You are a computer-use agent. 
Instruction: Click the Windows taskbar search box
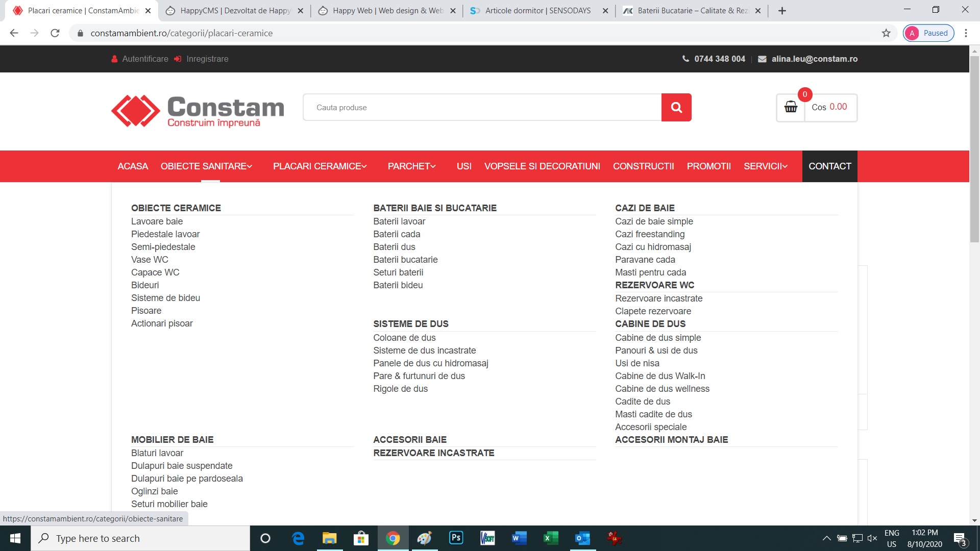pyautogui.click(x=140, y=538)
